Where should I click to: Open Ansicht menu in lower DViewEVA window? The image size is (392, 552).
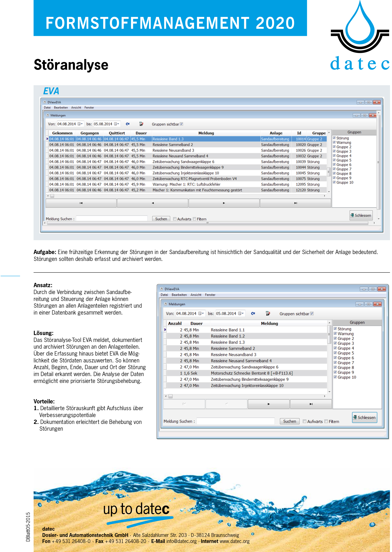point(196,295)
